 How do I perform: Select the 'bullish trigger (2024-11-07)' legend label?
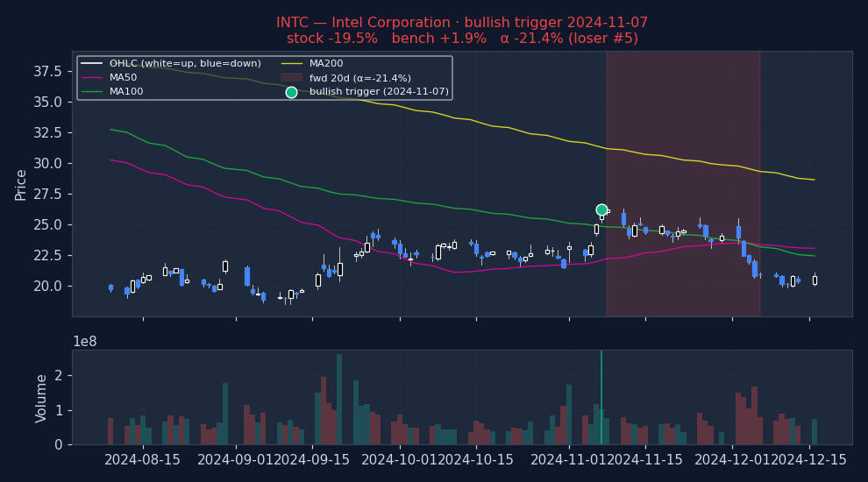click(379, 92)
